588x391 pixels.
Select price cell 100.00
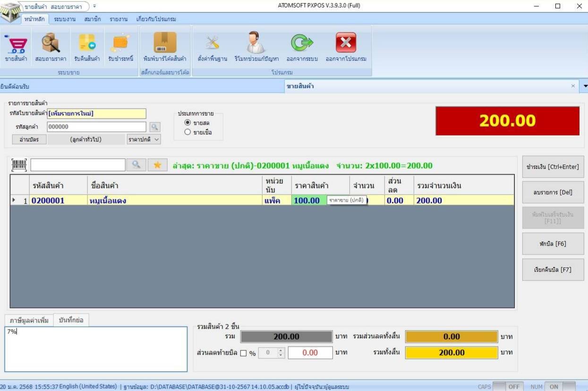(309, 200)
